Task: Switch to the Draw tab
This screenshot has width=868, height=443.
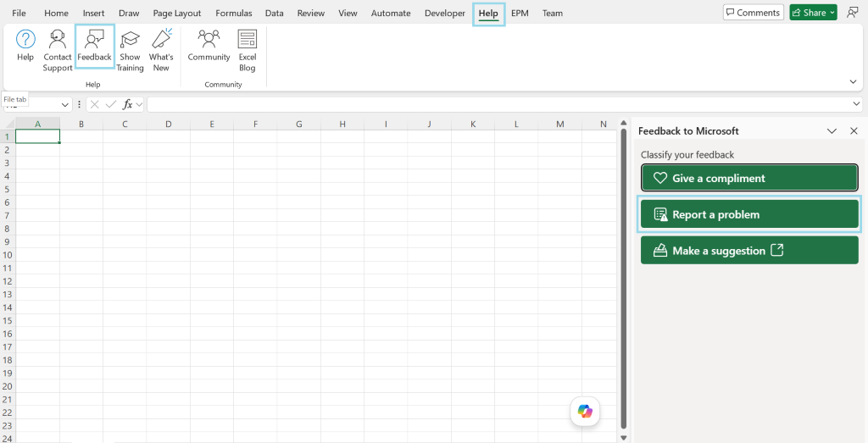Action: pyautogui.click(x=129, y=13)
